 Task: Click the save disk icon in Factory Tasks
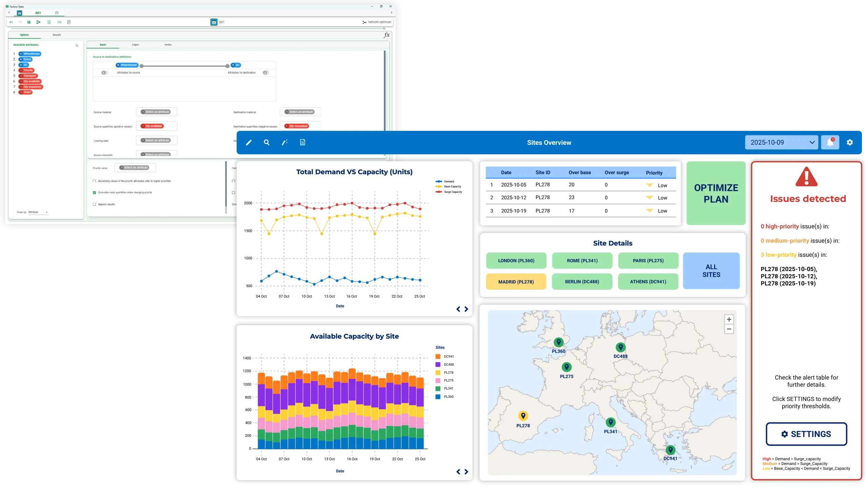coord(29,22)
